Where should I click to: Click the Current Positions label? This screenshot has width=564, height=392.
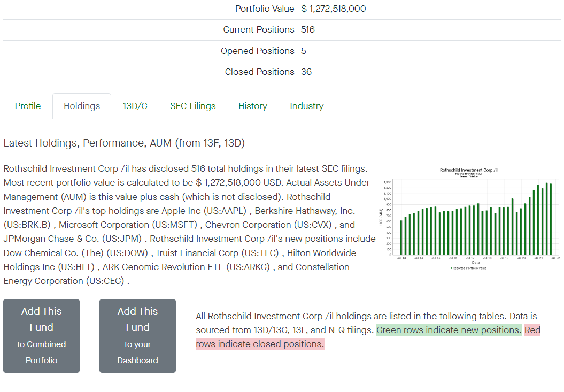(259, 29)
